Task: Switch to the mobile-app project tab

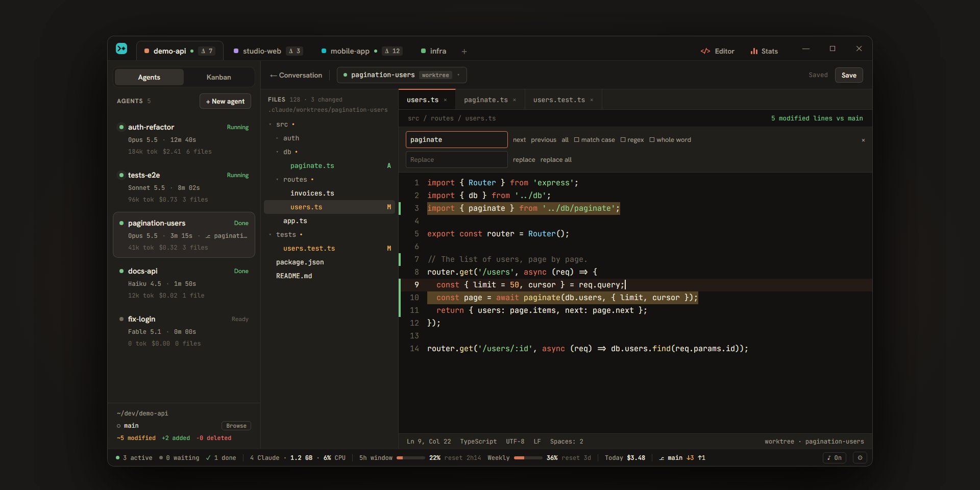Action: [x=361, y=51]
